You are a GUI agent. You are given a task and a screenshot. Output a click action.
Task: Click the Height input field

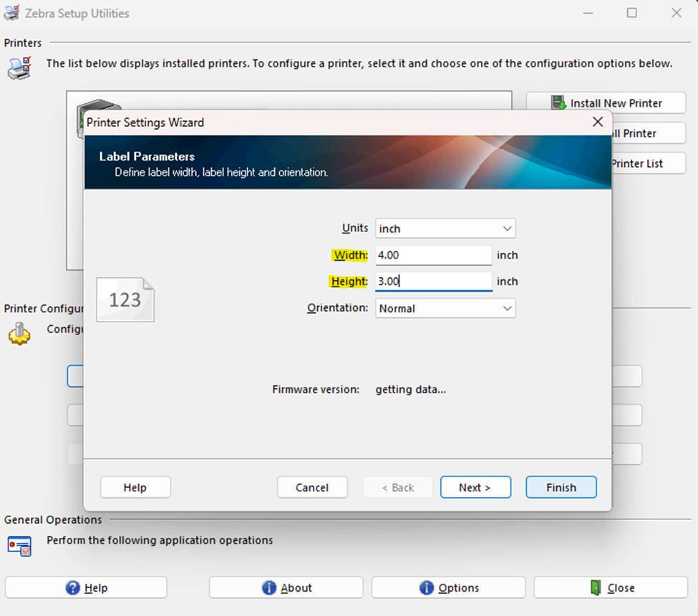(x=433, y=281)
